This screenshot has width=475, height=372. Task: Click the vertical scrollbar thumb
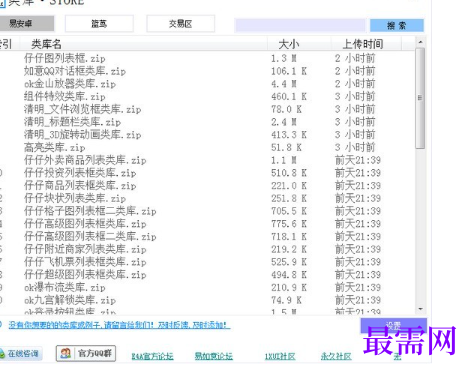[420, 98]
